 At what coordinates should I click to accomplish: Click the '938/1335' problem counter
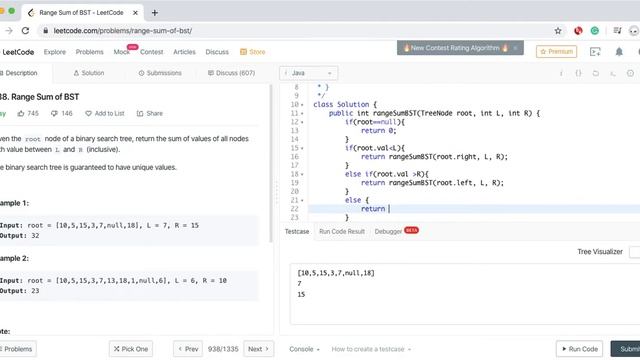223,349
